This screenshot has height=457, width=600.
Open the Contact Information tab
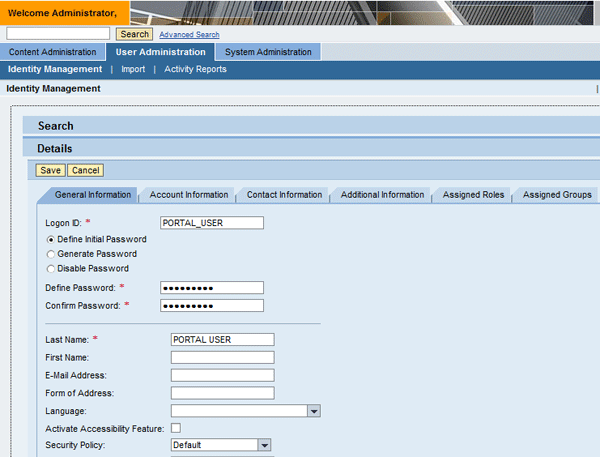[x=284, y=195]
